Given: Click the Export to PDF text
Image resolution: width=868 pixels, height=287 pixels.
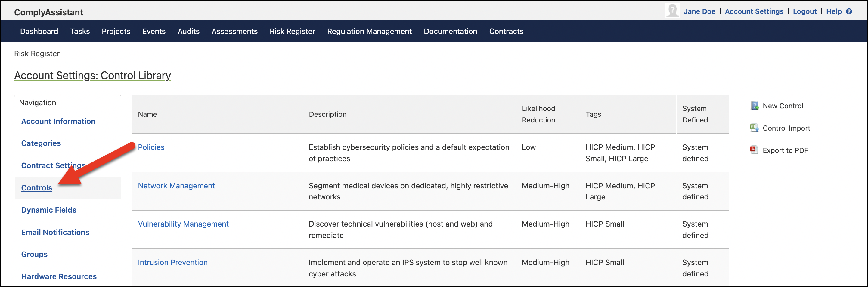Looking at the screenshot, I should (785, 150).
